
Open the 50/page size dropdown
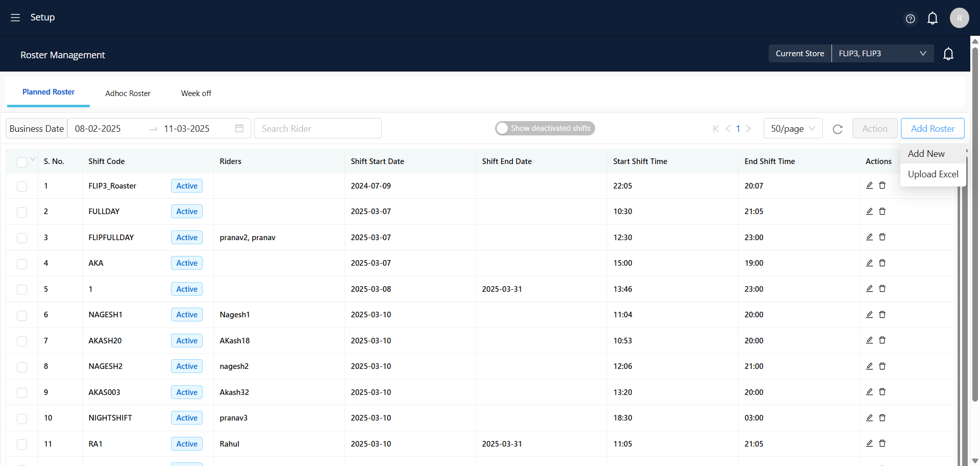pyautogui.click(x=793, y=129)
